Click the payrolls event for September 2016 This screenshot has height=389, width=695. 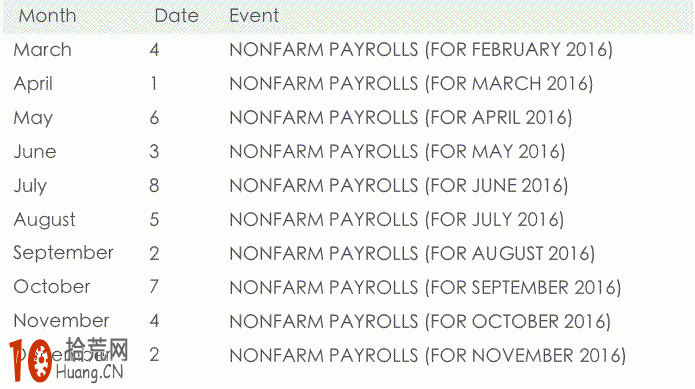[x=426, y=288]
